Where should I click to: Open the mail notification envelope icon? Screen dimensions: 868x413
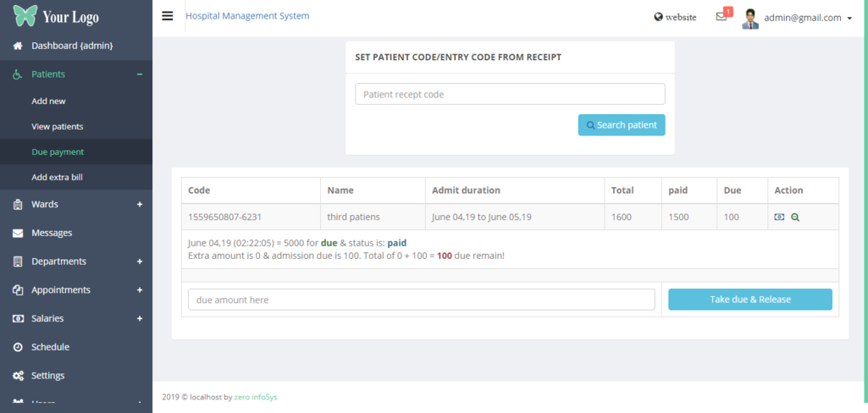pyautogui.click(x=721, y=17)
